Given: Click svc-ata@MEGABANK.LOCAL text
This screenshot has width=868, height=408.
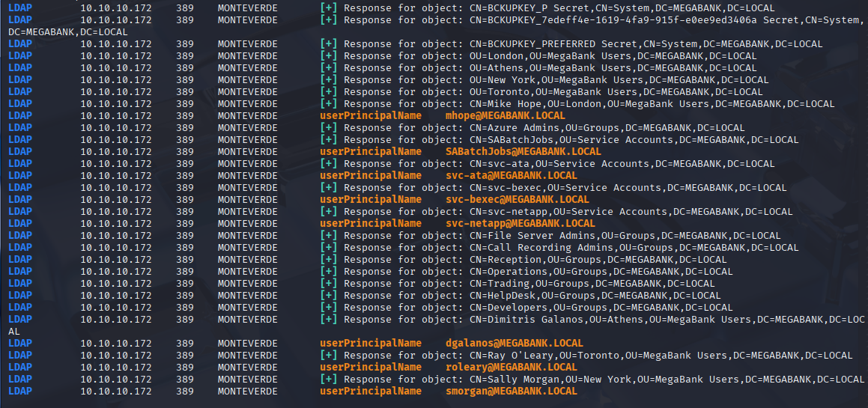Looking at the screenshot, I should pos(512,175).
